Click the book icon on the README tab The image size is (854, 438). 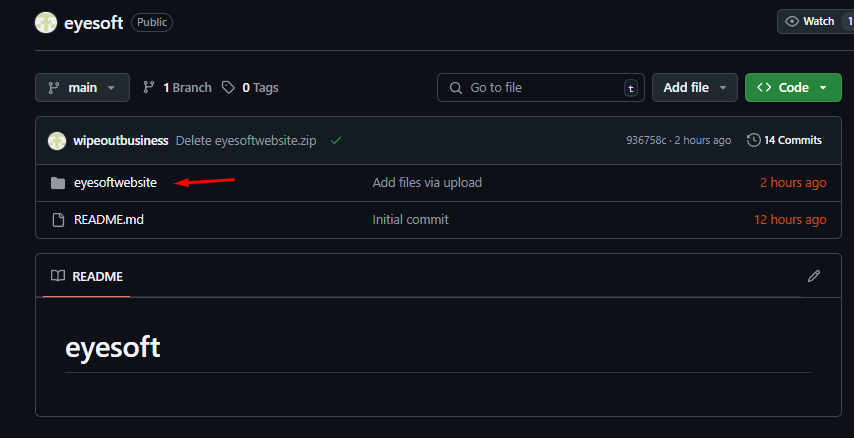[58, 276]
